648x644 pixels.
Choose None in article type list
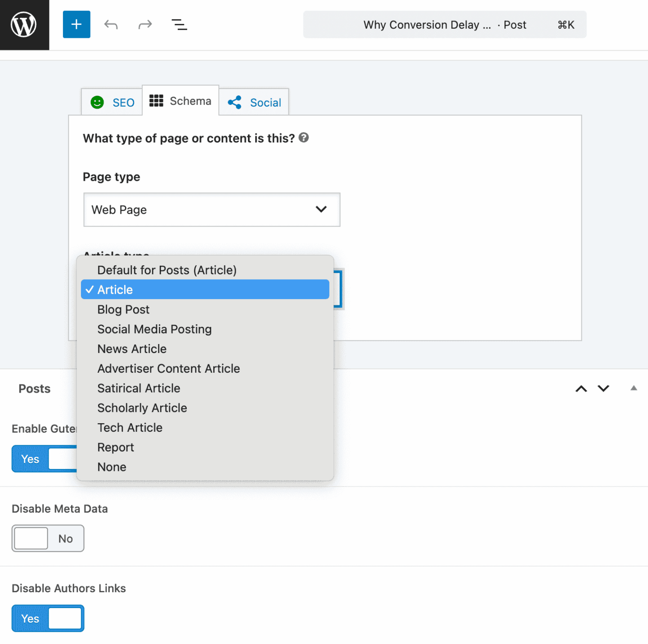pos(205,467)
